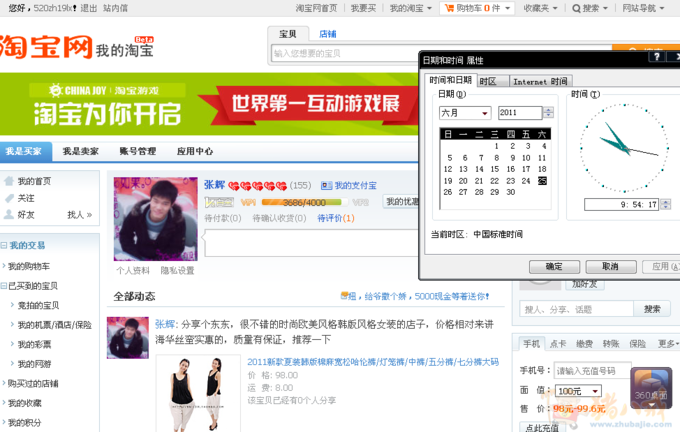Click the status update text box
680x432 pixels.
(311, 243)
